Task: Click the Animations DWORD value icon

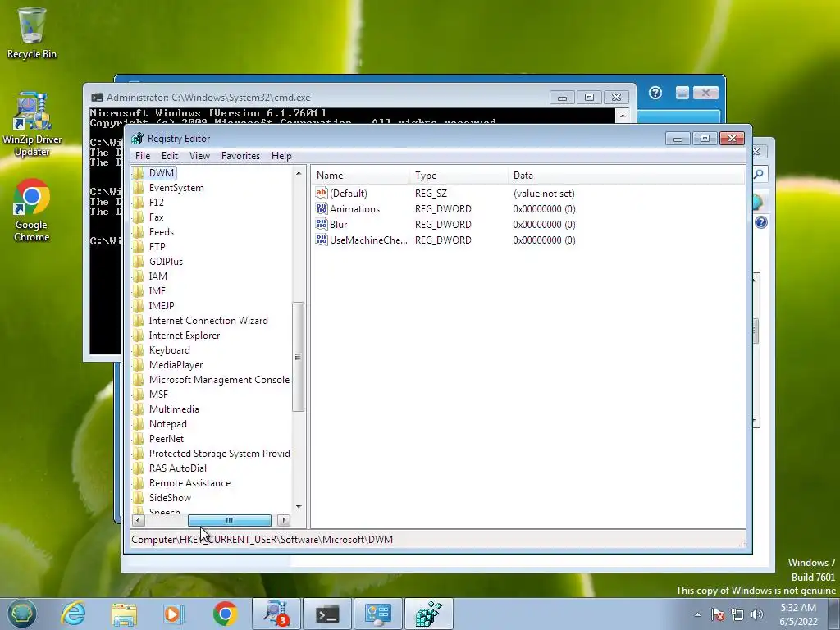Action: 322,208
